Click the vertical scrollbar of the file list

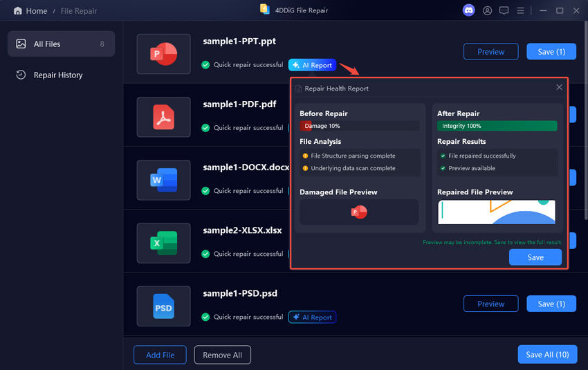[586, 120]
